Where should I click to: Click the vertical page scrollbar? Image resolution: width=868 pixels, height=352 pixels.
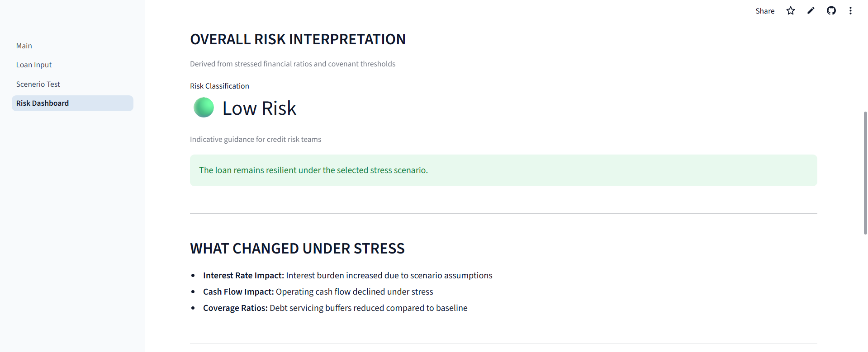click(x=865, y=172)
